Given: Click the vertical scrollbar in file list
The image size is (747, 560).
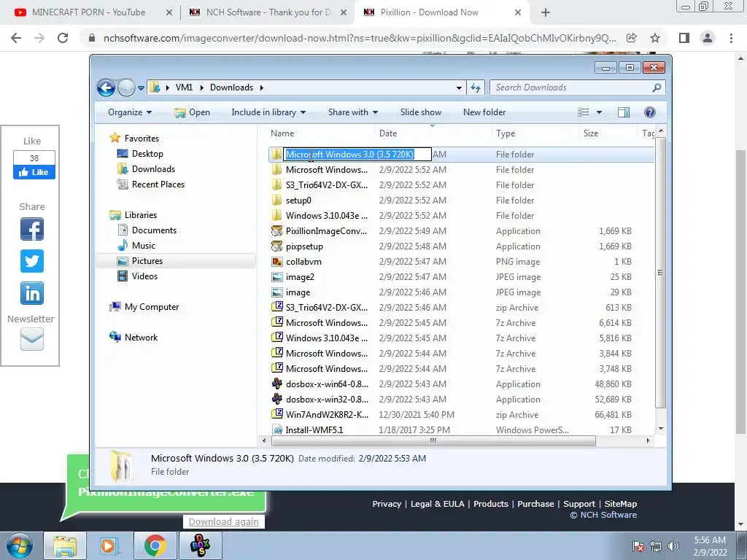Looking at the screenshot, I should 660,273.
